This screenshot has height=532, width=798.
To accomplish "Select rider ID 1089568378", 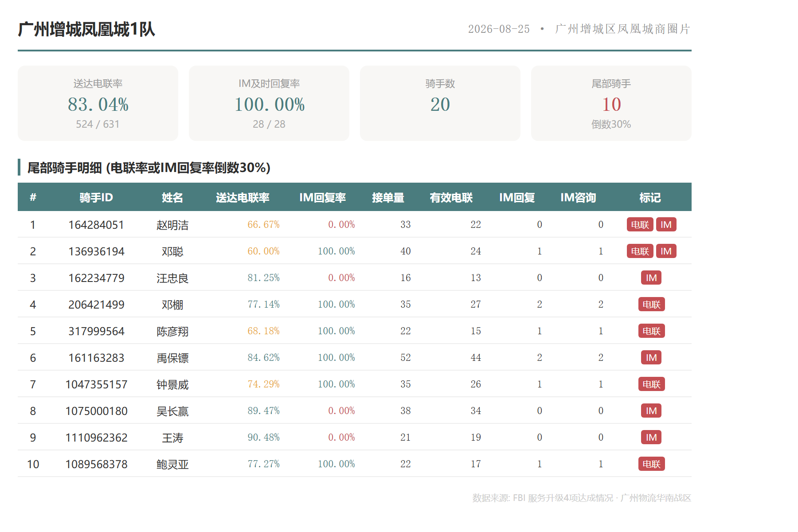I will coord(96,464).
